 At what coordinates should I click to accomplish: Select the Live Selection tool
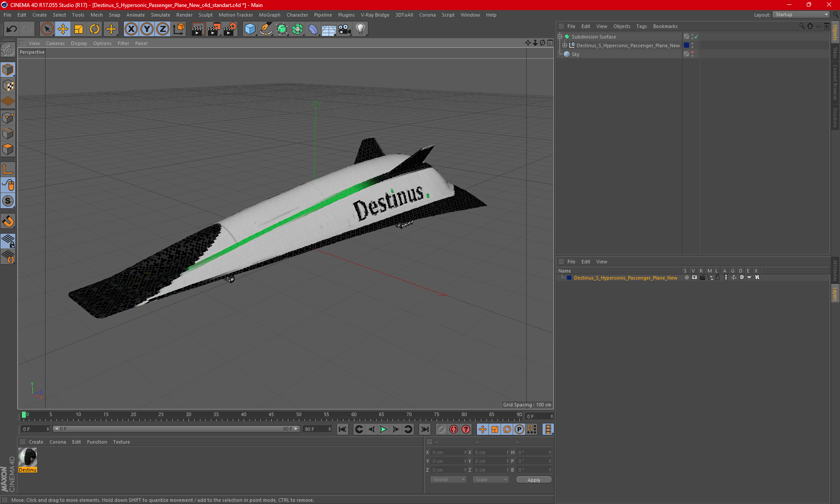[47, 29]
